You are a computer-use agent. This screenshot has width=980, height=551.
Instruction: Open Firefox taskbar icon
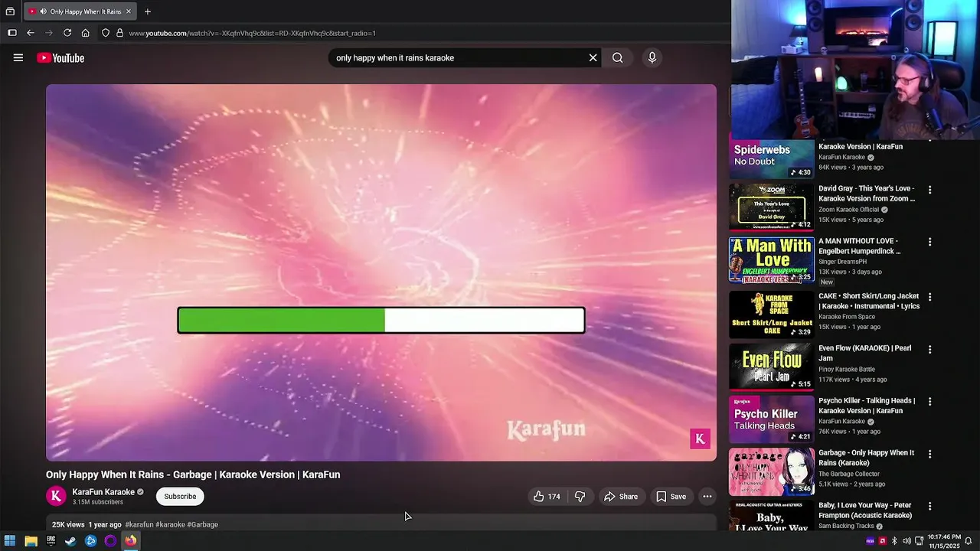point(131,541)
